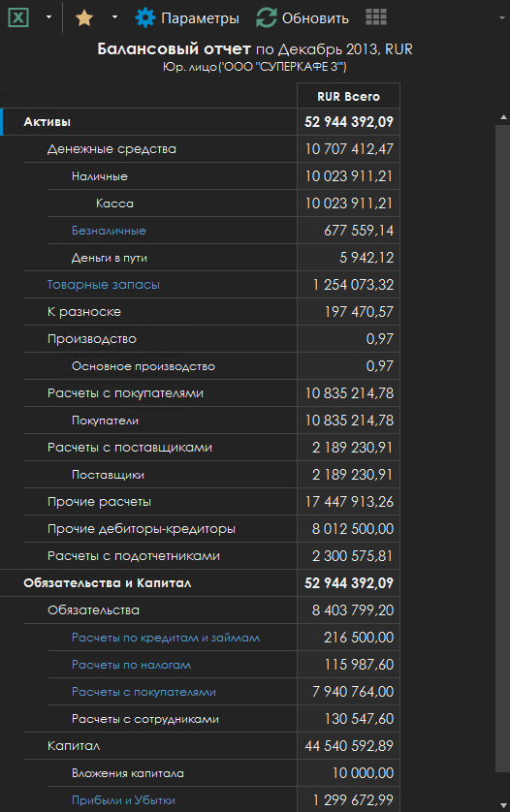The image size is (510, 812).
Task: Click the value 10 000,00
Action: [x=363, y=773]
